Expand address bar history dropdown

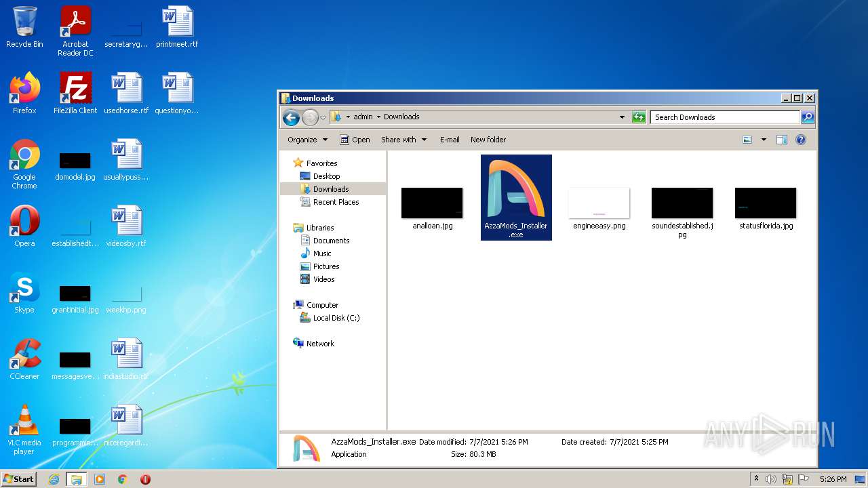click(622, 117)
